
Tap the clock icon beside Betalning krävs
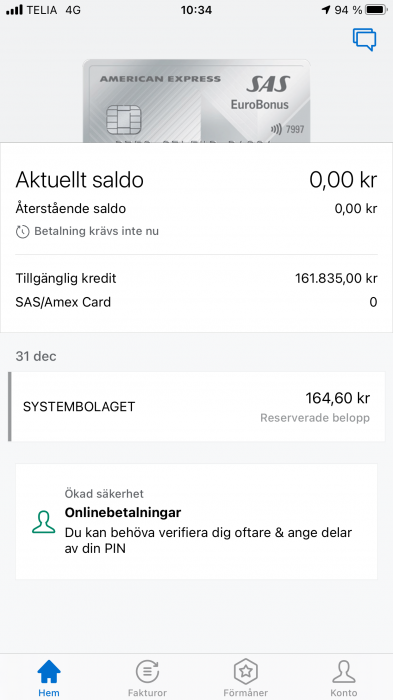(22, 232)
